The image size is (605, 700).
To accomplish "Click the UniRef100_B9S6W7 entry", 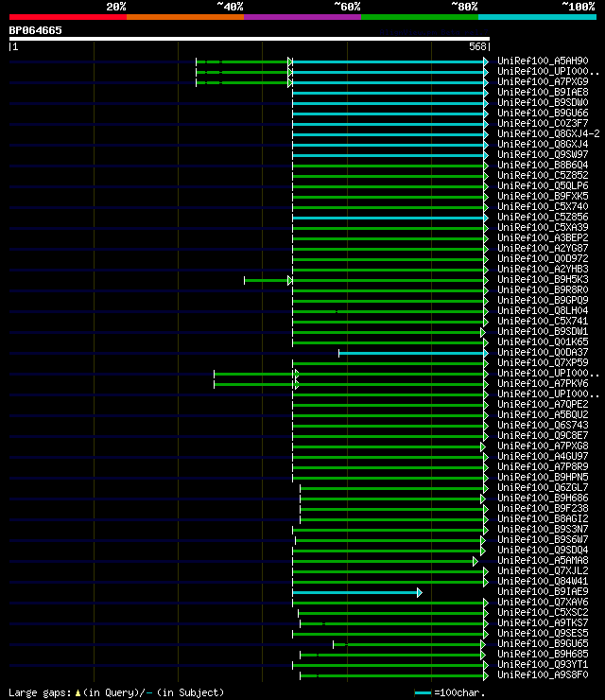I will click(x=543, y=540).
